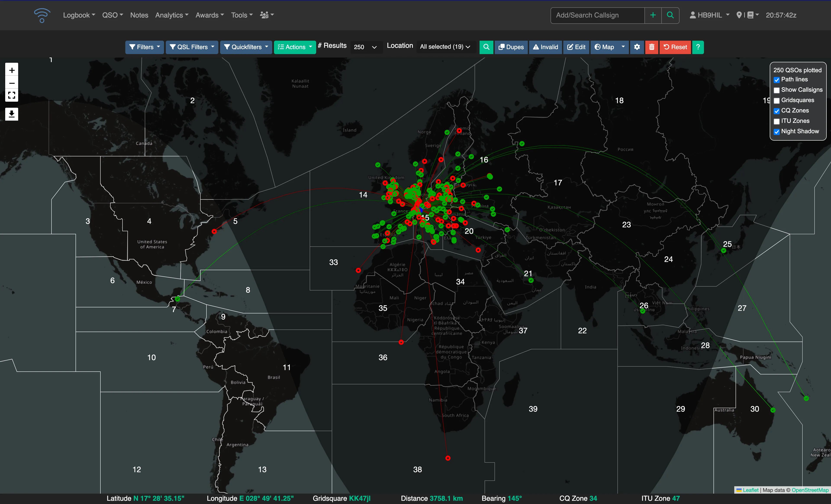Click the red trash can icon
Viewport: 831px width, 504px height.
(x=652, y=47)
